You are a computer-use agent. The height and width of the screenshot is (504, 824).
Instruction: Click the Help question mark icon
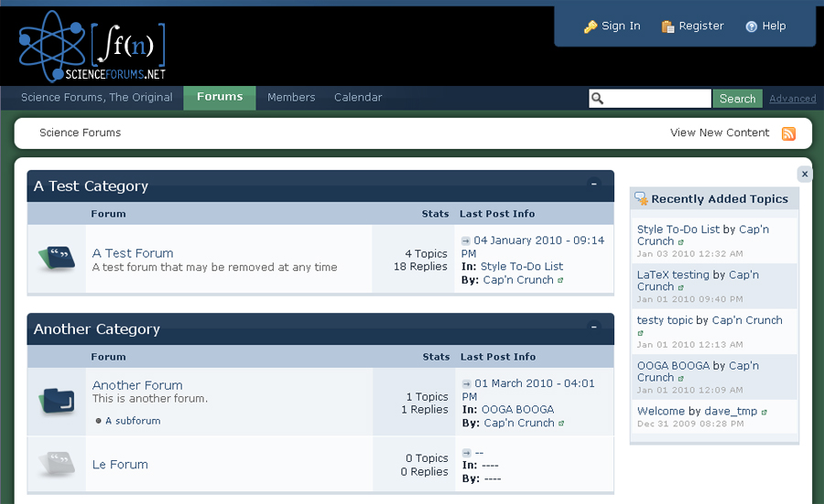point(752,27)
